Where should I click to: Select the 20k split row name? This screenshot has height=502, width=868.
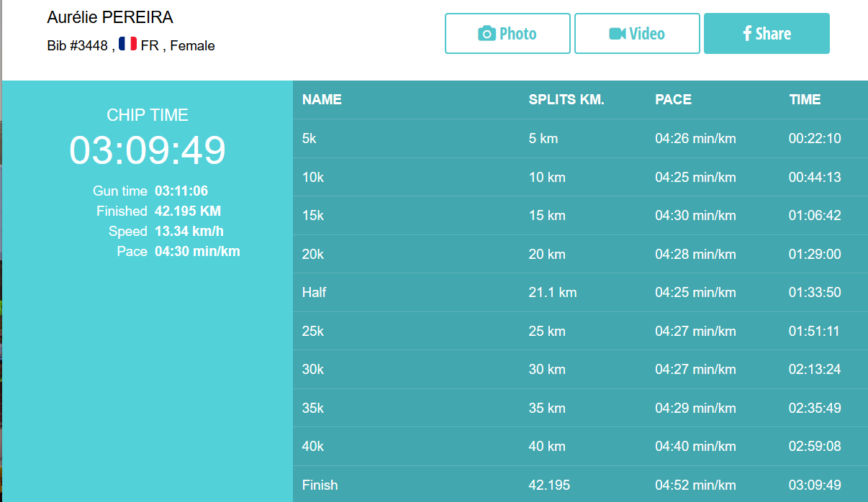click(x=313, y=255)
